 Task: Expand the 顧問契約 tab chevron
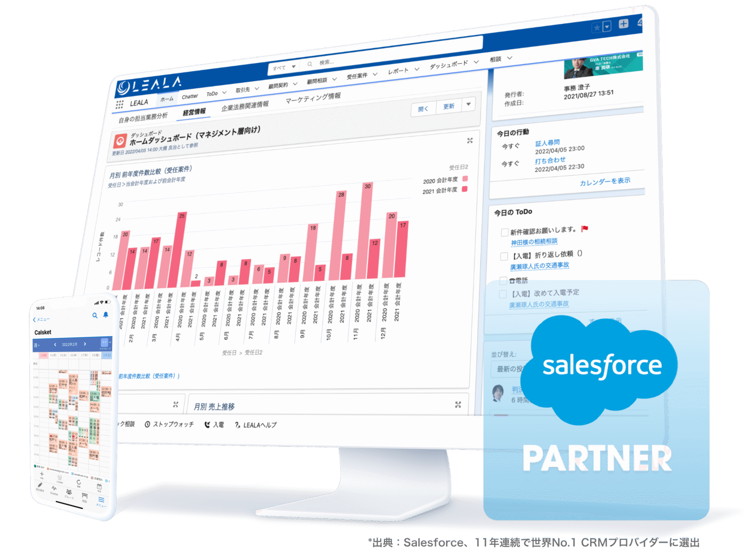pos(295,84)
